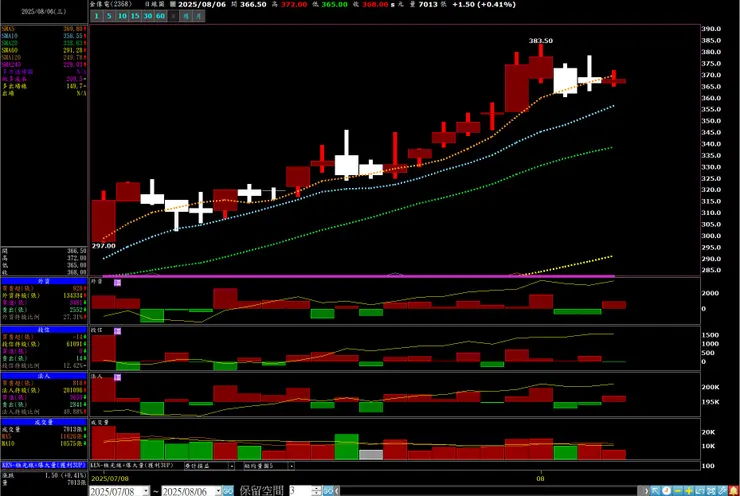Open the red alert bell icon
Image resolution: width=740 pixels, height=496 pixels.
pyautogui.click(x=733, y=491)
